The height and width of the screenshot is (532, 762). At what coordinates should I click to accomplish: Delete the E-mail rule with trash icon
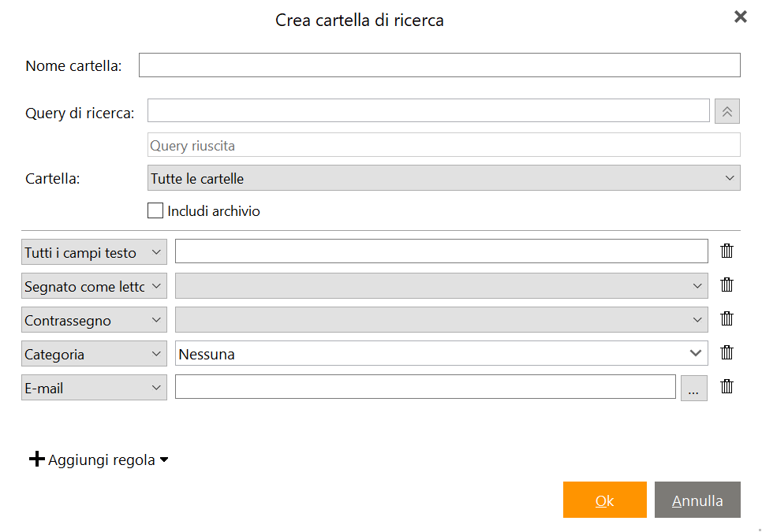[727, 387]
